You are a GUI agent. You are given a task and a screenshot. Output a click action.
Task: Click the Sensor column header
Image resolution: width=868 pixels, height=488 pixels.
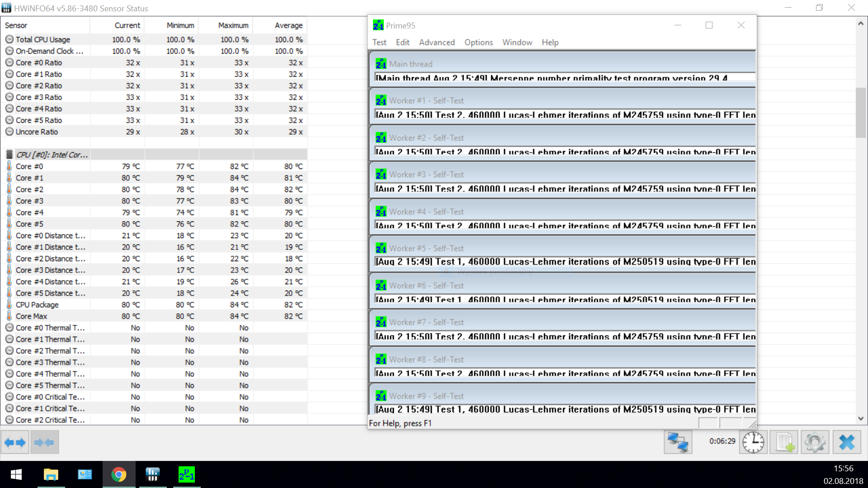tap(45, 25)
